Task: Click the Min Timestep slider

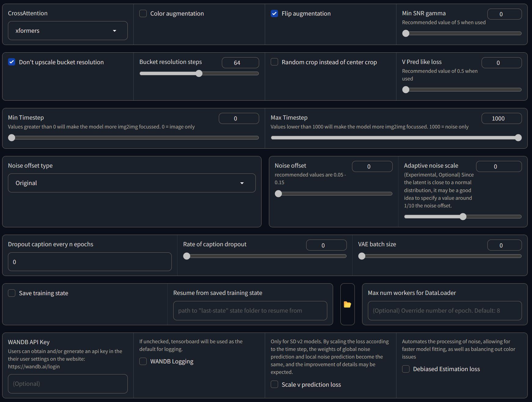Action: click(133, 138)
